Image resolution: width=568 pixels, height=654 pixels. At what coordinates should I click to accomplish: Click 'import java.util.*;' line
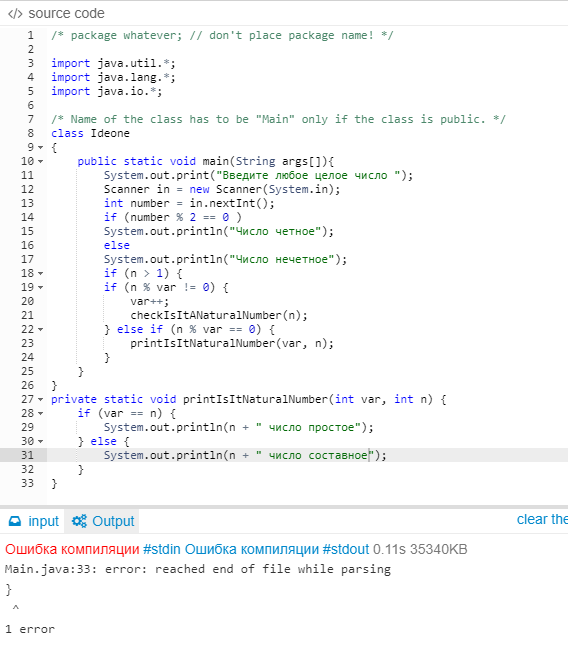[113, 63]
